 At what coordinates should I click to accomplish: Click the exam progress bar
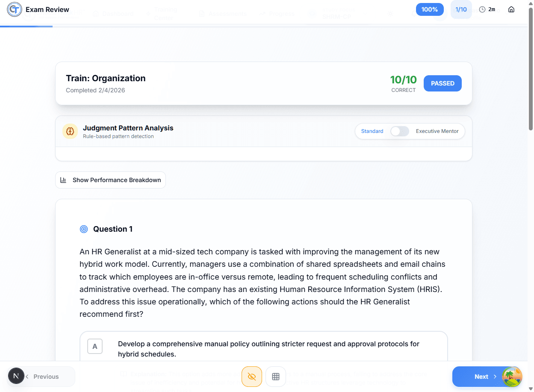tap(264, 27)
